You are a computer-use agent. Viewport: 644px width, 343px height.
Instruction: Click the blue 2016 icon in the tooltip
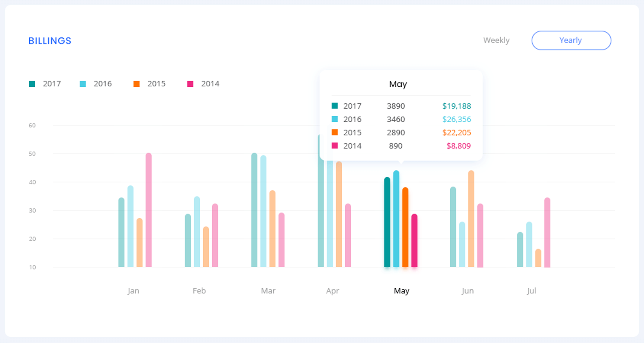334,119
